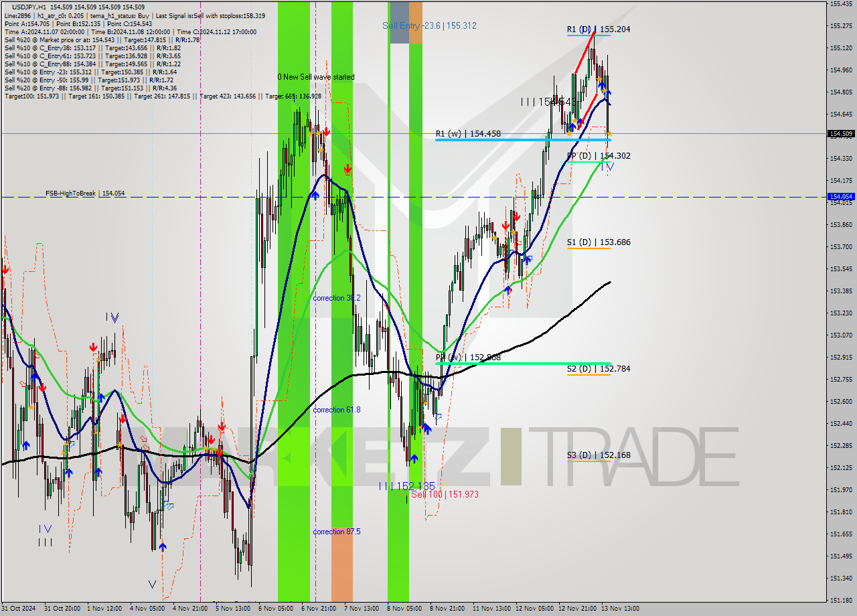Select the 'S2 (D) | 152.784' support label
This screenshot has height=616, width=857.
point(599,369)
